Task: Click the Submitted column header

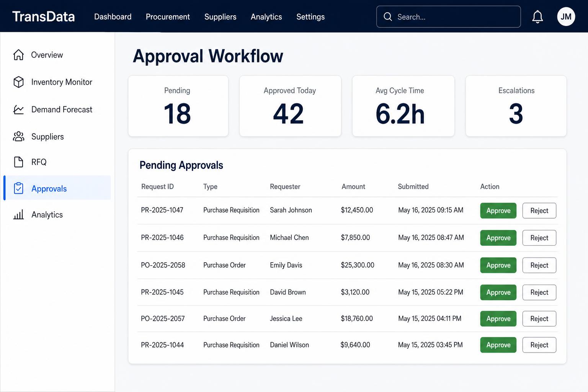Action: point(413,186)
